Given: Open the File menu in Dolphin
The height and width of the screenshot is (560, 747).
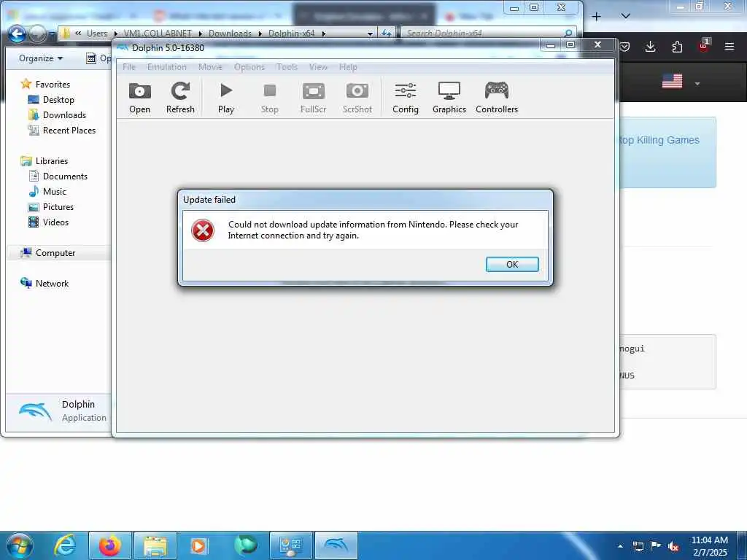Looking at the screenshot, I should (129, 67).
